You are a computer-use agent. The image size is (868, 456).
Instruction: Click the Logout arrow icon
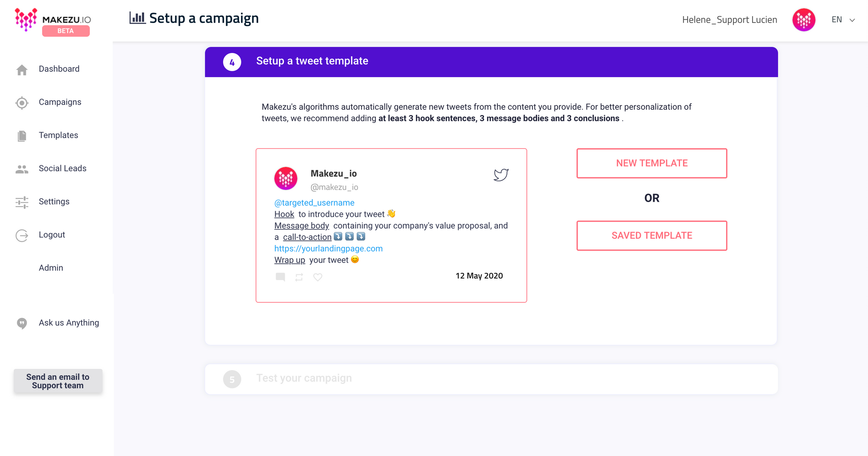click(22, 236)
